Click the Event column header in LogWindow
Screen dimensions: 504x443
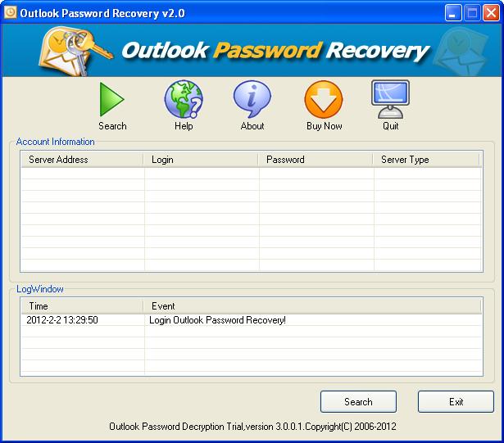tap(312, 306)
